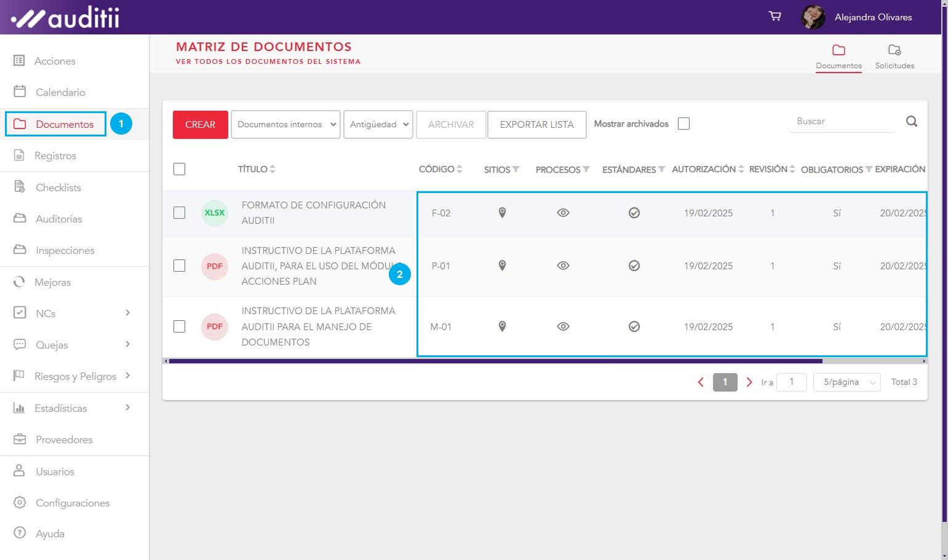Check the box for the M-01 document row
This screenshot has width=948, height=560.
(x=180, y=326)
